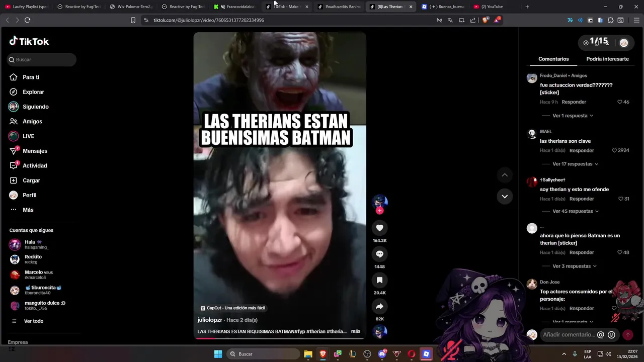Screen dimensions: 644x362
Task: Like Frodo_Daniel's comment heart
Action: pyautogui.click(x=620, y=102)
